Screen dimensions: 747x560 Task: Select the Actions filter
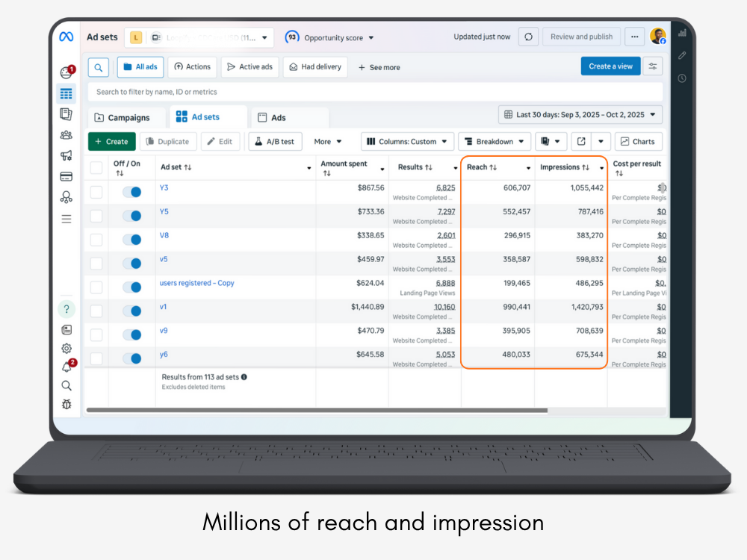coord(193,67)
